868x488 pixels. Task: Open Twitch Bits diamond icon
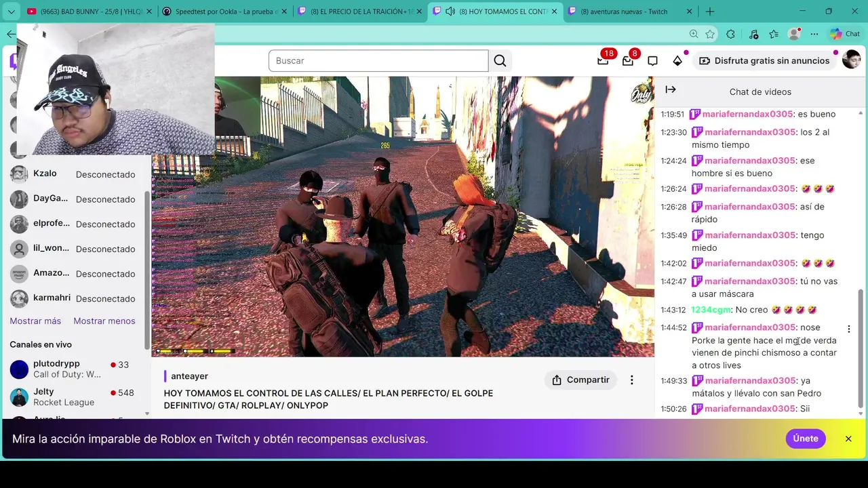(677, 61)
